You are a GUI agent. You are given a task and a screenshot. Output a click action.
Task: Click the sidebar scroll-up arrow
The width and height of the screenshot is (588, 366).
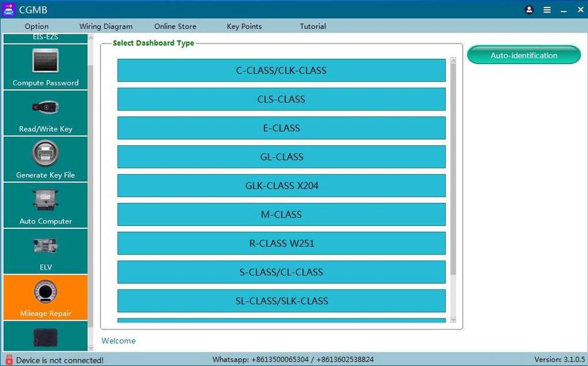91,37
